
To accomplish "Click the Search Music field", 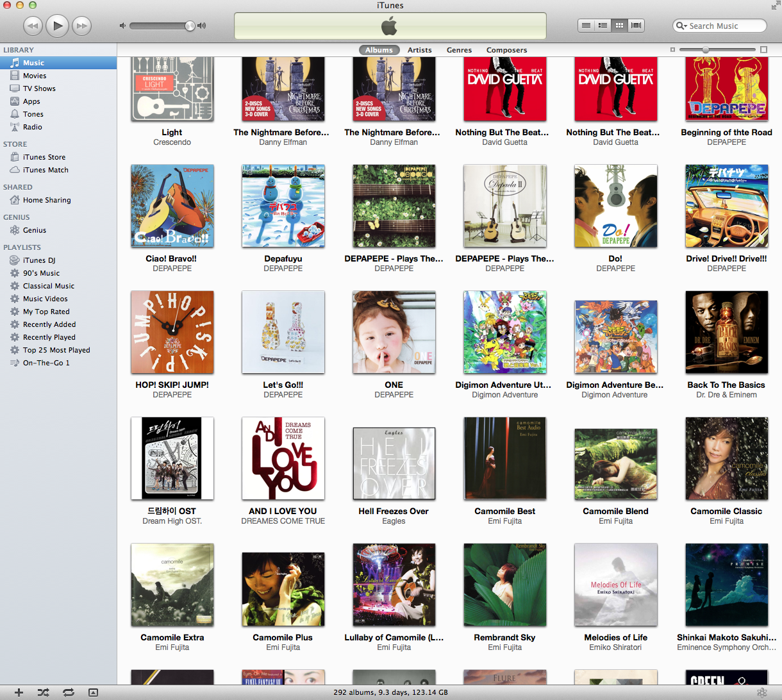I will [720, 26].
